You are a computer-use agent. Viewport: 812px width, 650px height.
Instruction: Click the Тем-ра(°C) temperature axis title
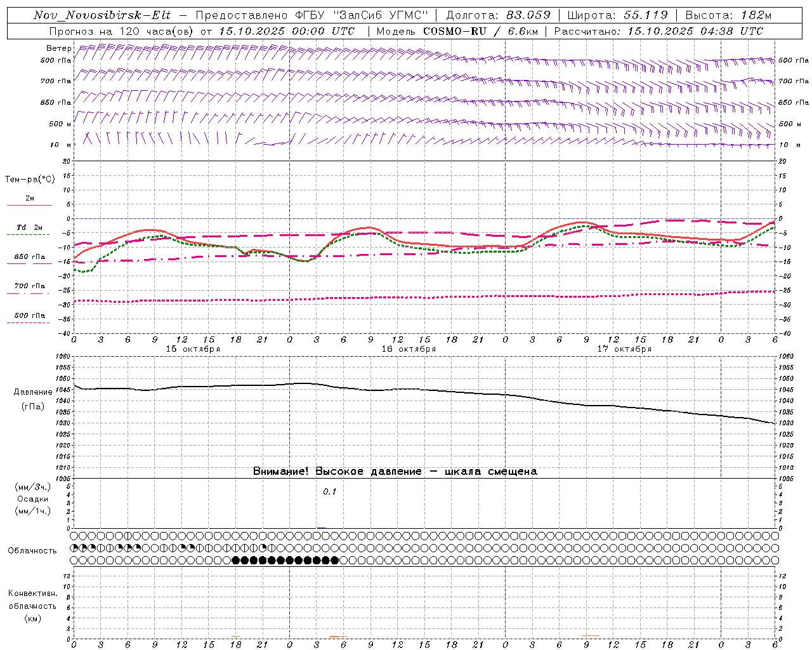(30, 180)
